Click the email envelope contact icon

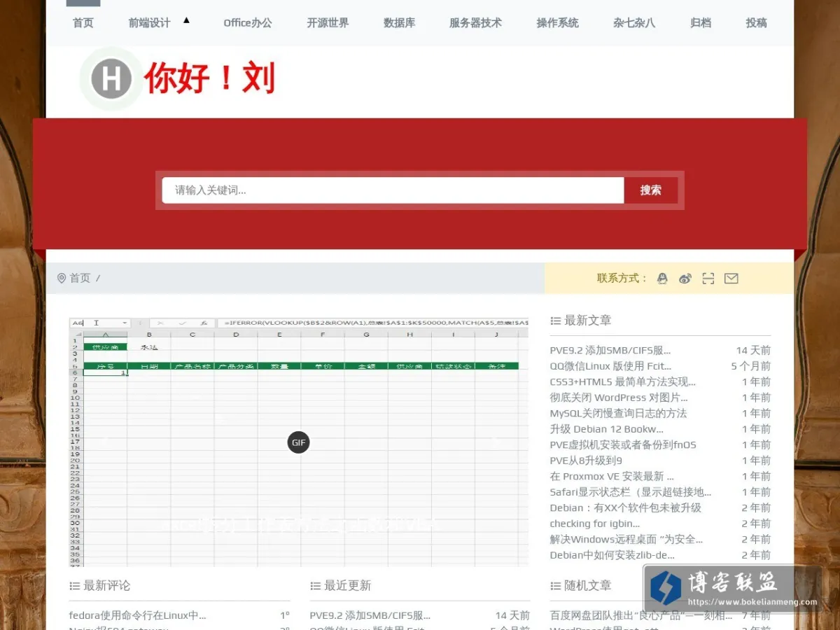pyautogui.click(x=731, y=279)
